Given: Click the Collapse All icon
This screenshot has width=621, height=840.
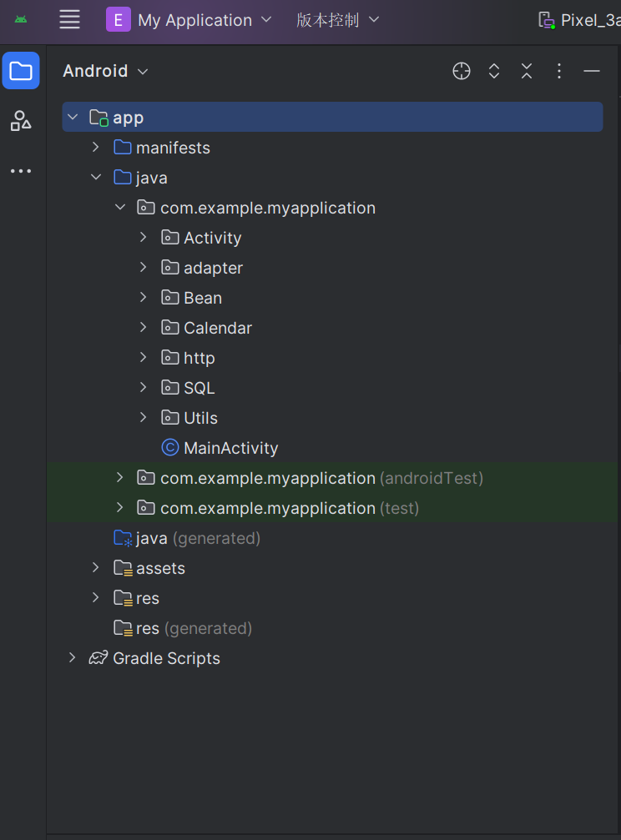Looking at the screenshot, I should click(527, 71).
